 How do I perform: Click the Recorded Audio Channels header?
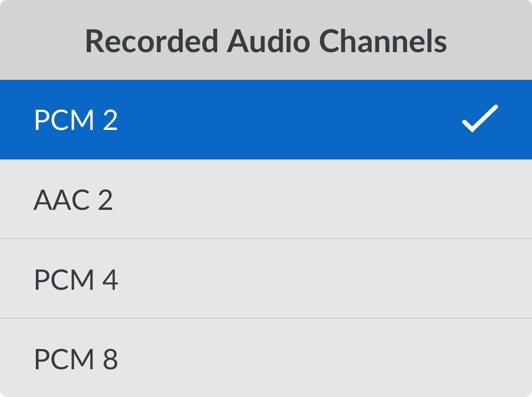(x=266, y=41)
